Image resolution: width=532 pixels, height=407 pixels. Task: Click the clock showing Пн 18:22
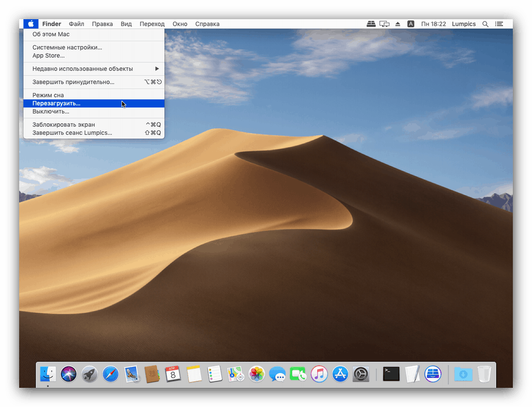(x=434, y=24)
